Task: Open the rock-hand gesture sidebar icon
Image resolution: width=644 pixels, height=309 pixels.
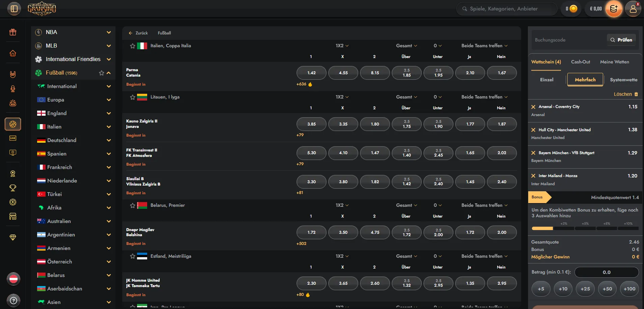Action: (x=13, y=74)
